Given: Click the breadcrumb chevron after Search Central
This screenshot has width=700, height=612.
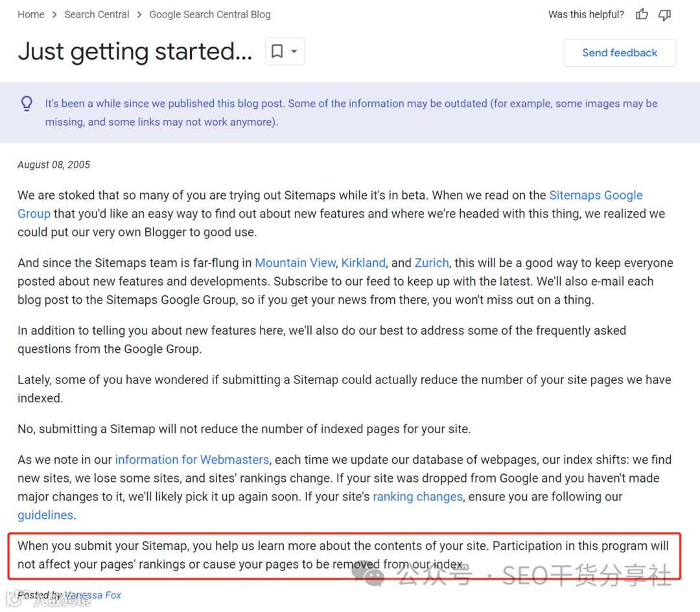Looking at the screenshot, I should (139, 15).
